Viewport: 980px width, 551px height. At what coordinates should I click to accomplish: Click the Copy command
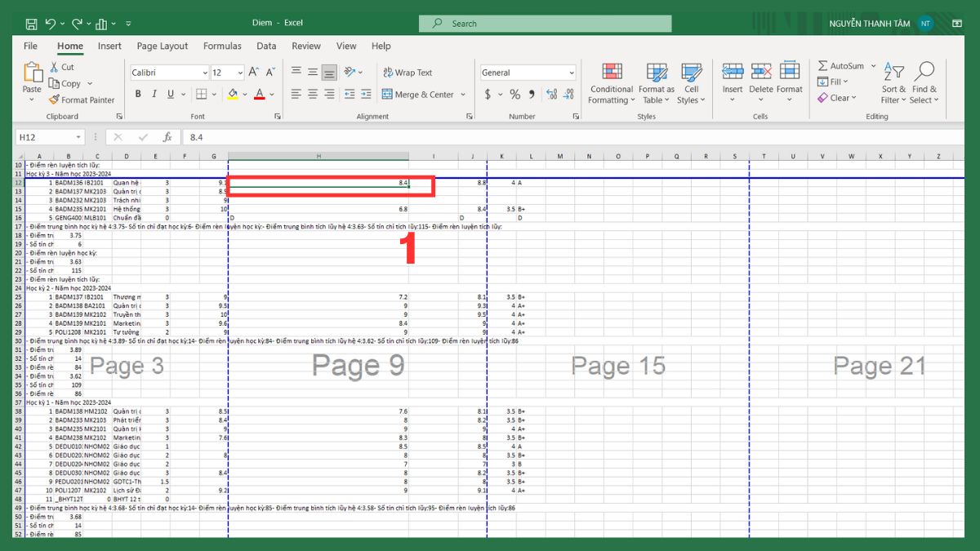click(x=69, y=83)
